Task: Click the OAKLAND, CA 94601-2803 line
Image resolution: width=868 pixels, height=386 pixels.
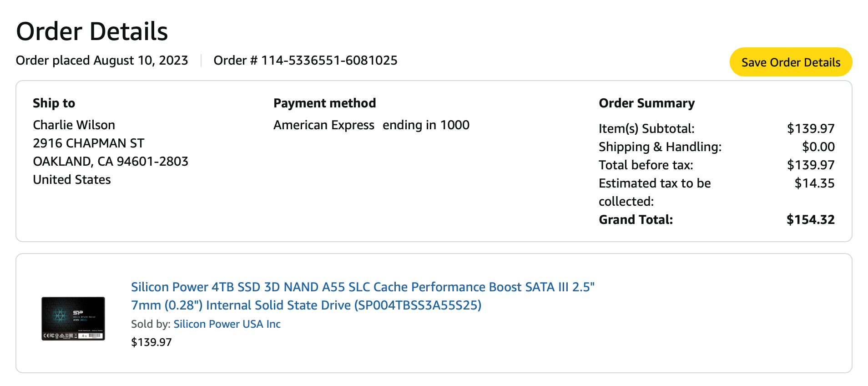Action: (111, 162)
